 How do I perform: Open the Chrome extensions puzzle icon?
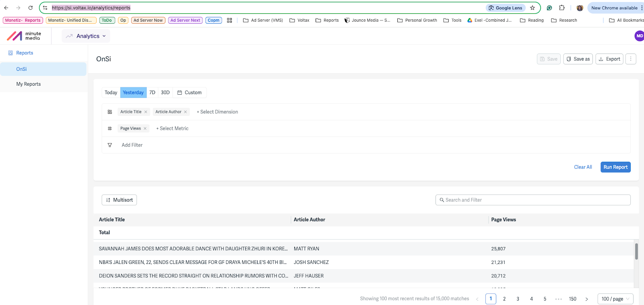pos(562,8)
